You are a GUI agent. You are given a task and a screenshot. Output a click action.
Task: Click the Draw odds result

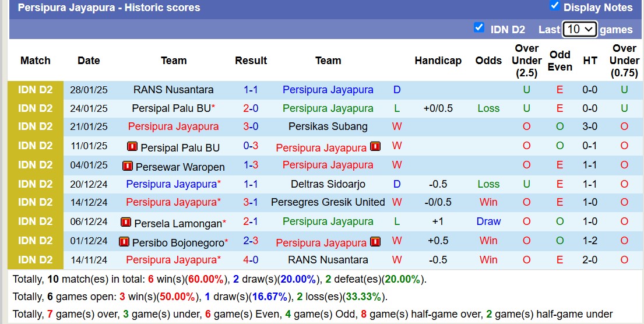pos(488,221)
